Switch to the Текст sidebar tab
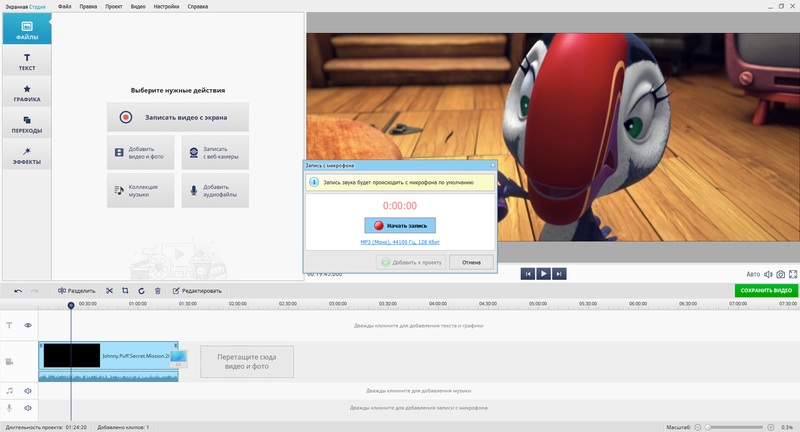The width and height of the screenshot is (800, 432). [27, 61]
